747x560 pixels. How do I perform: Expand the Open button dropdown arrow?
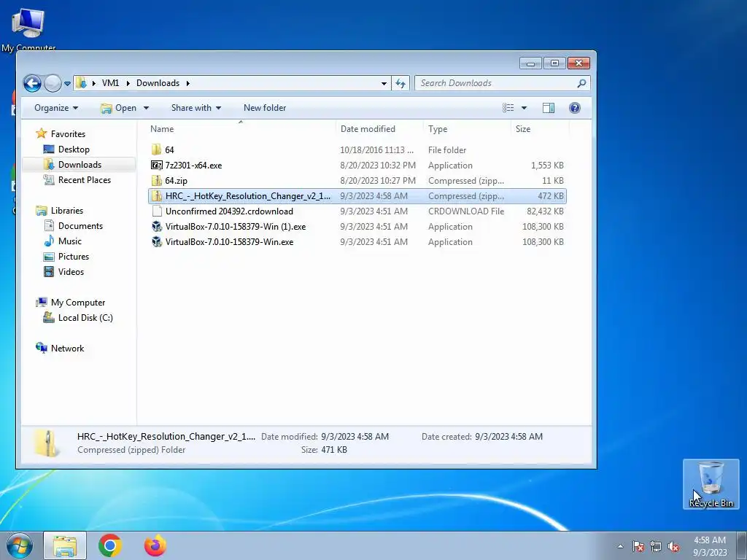pos(146,108)
